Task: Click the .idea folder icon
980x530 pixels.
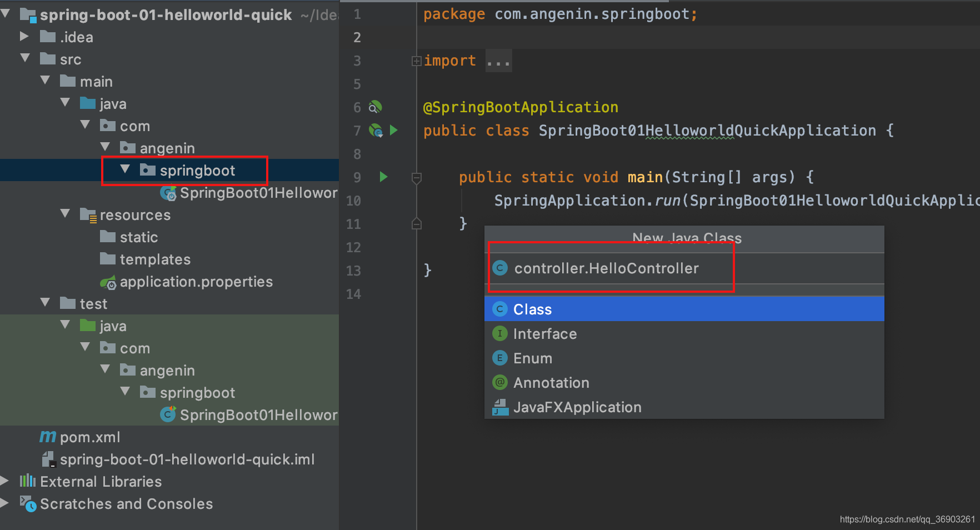Action: coord(48,37)
